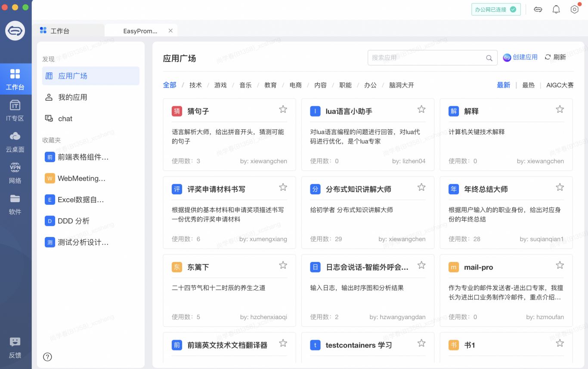Favorite the 评奖申请材料书写 app with star
588x369 pixels.
[x=283, y=187]
